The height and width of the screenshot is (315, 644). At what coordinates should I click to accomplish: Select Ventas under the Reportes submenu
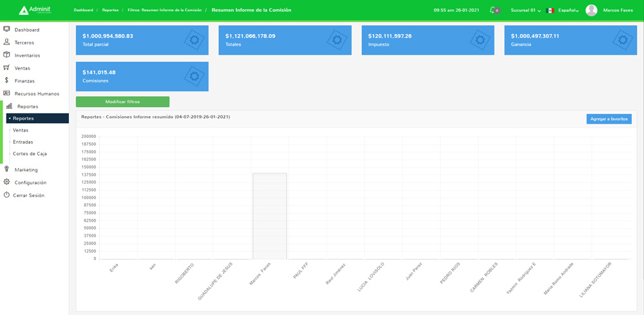(x=21, y=130)
